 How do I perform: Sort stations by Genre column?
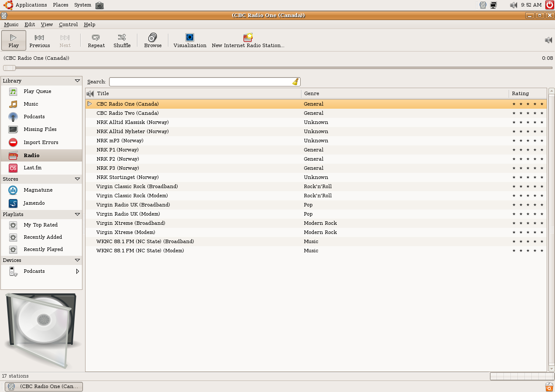pos(405,93)
